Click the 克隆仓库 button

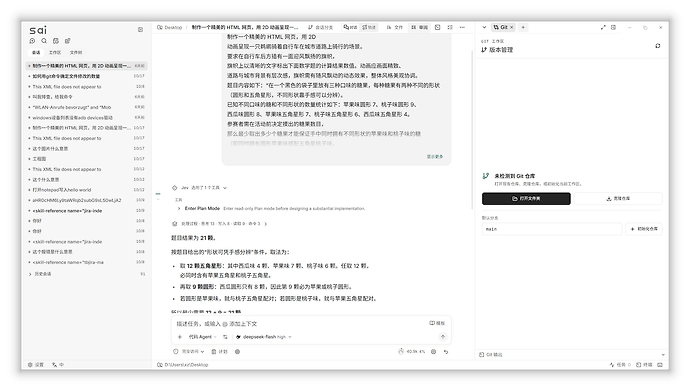[618, 199]
